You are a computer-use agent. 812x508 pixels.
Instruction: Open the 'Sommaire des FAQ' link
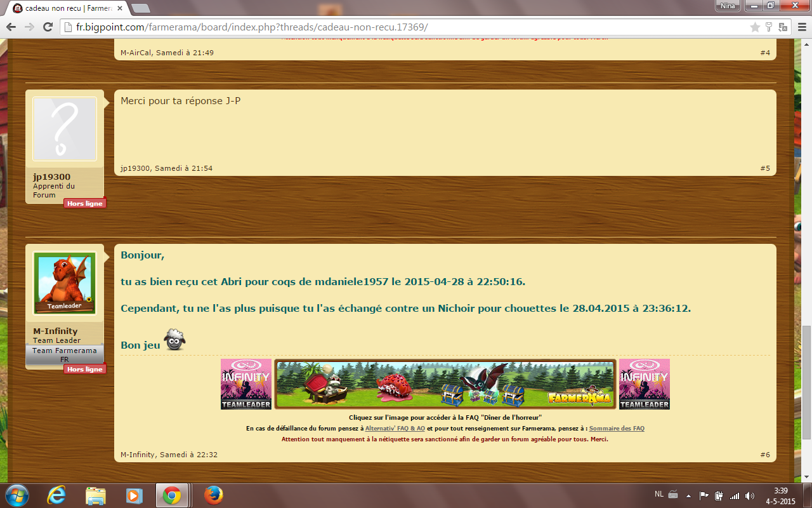tap(617, 429)
